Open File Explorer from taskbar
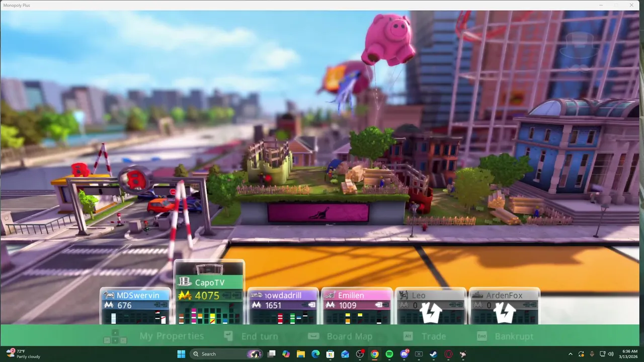 click(301, 354)
